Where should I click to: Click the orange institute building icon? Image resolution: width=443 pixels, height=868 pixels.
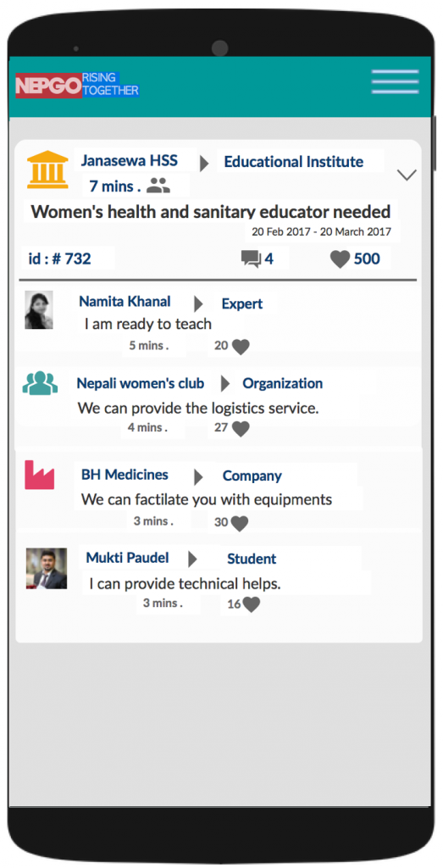(47, 170)
